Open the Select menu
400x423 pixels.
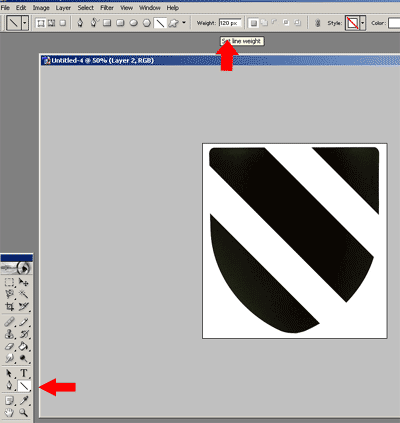(x=85, y=7)
